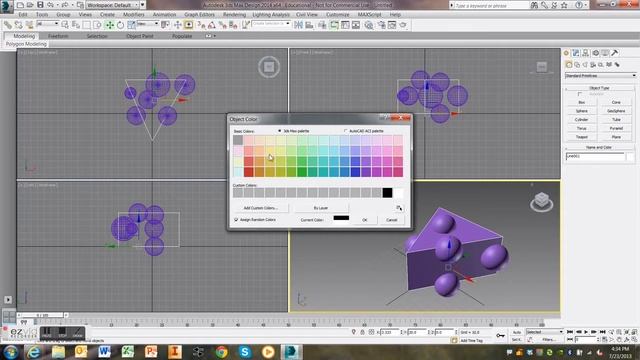The height and width of the screenshot is (360, 640).
Task: Click the object name input field
Action: pos(595,157)
